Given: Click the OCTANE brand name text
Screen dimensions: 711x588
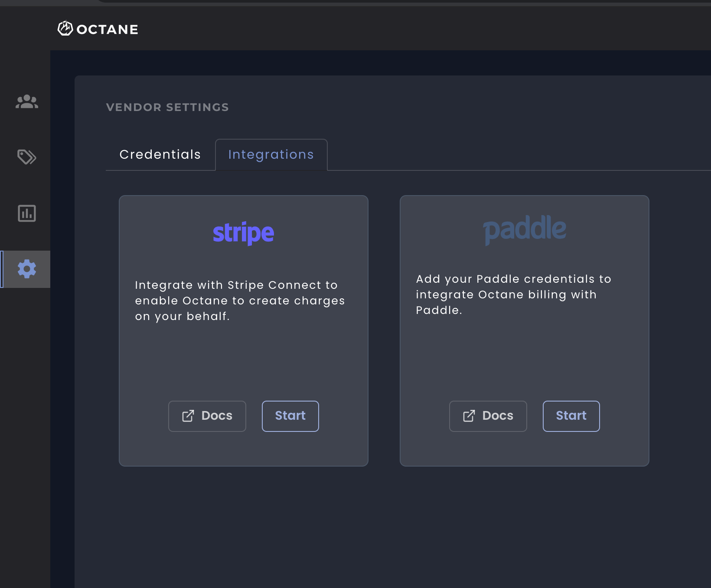Looking at the screenshot, I should pos(108,29).
